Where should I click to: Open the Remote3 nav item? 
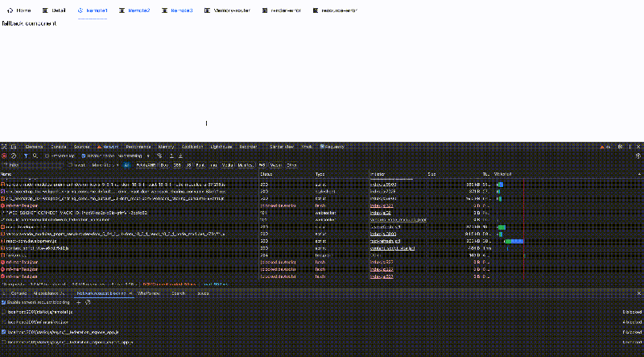pos(177,10)
